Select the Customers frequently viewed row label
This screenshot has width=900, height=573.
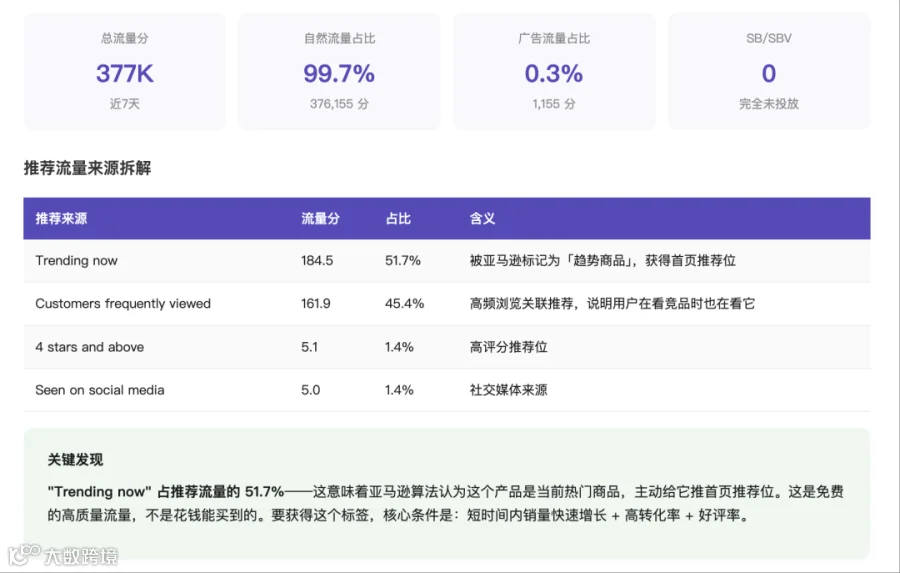(x=123, y=304)
